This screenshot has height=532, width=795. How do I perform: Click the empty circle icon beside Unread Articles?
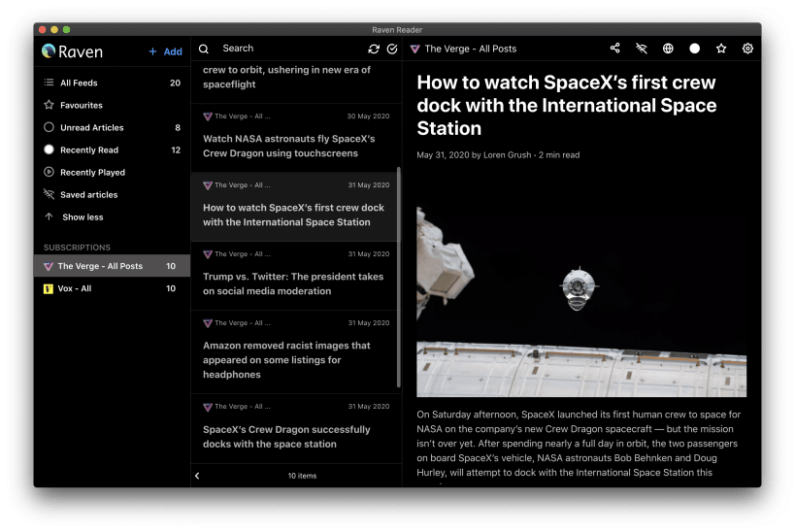[x=49, y=127]
